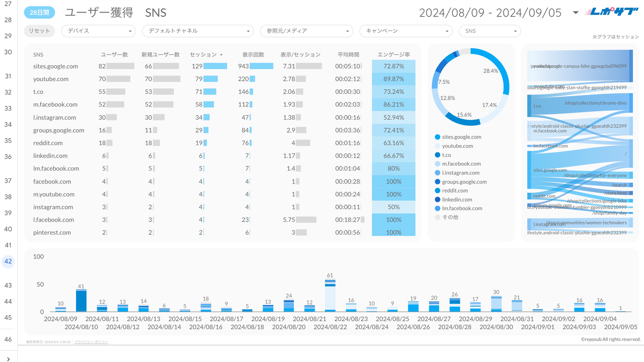Click the sort arrow beside セッション header
Screen dimensions: 644x362
point(221,55)
